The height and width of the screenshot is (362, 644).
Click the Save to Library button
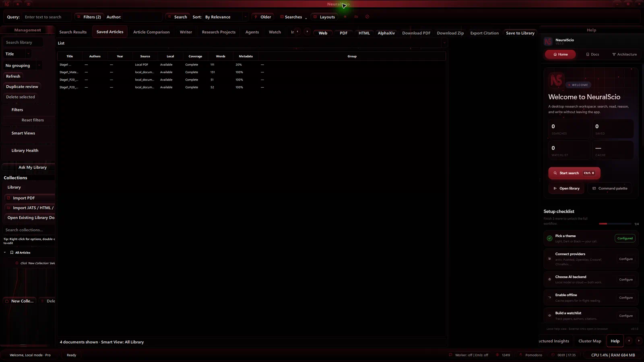(520, 33)
